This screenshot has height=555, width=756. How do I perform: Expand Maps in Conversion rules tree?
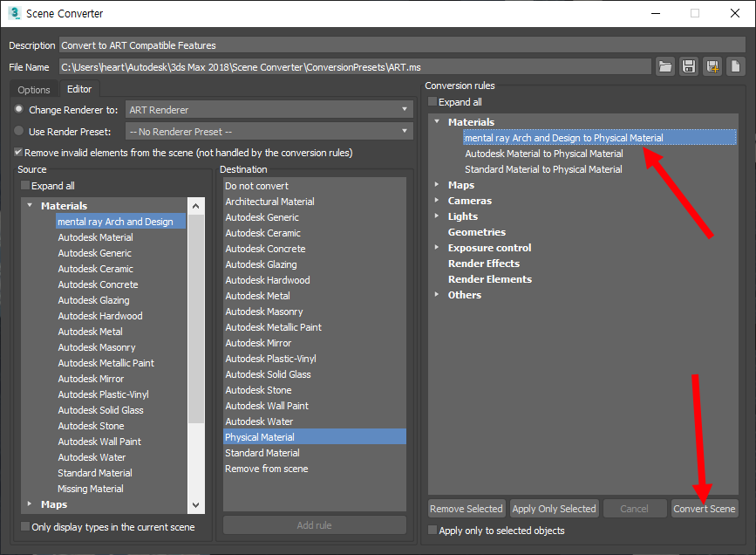point(437,184)
